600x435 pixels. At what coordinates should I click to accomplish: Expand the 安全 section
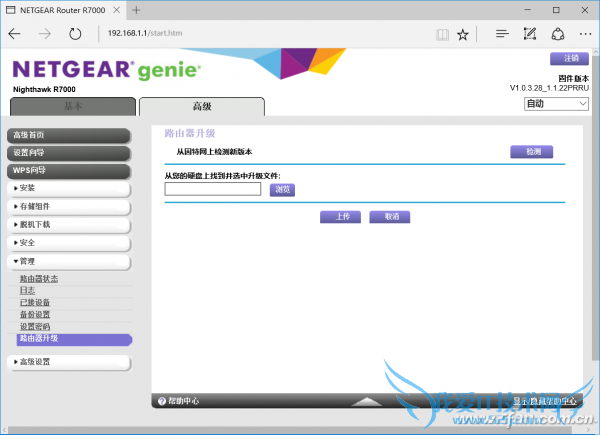69,243
